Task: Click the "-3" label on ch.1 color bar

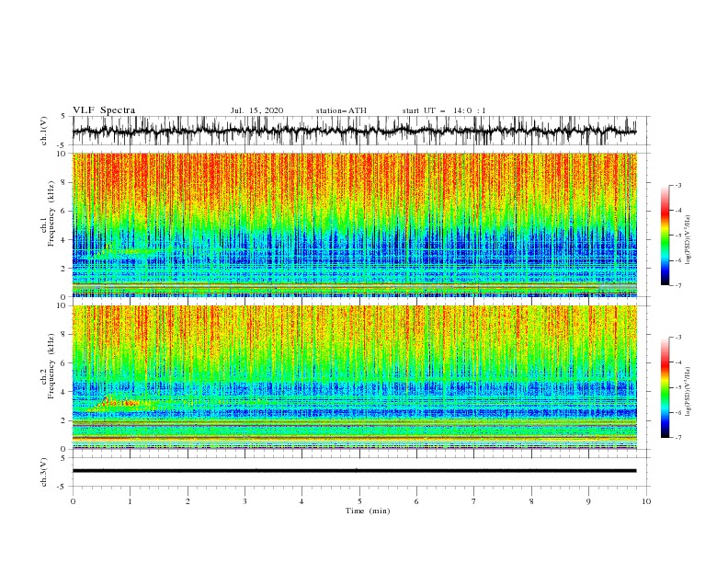Action: pos(678,185)
